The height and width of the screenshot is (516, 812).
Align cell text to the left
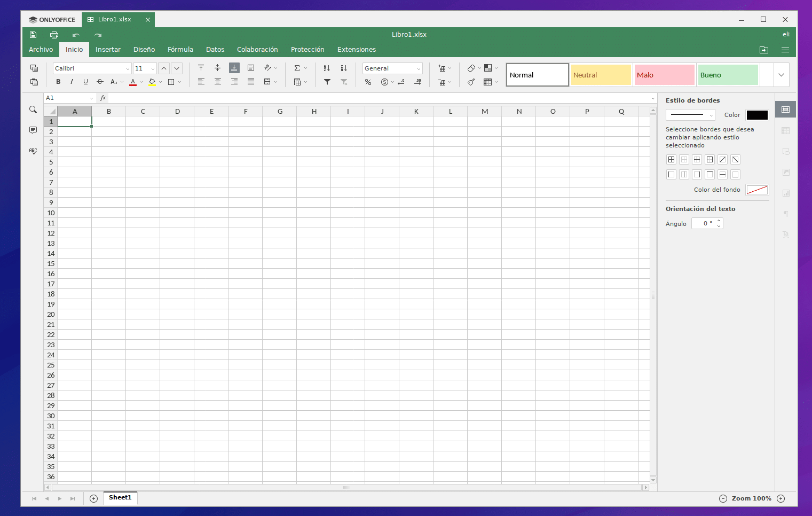[201, 82]
